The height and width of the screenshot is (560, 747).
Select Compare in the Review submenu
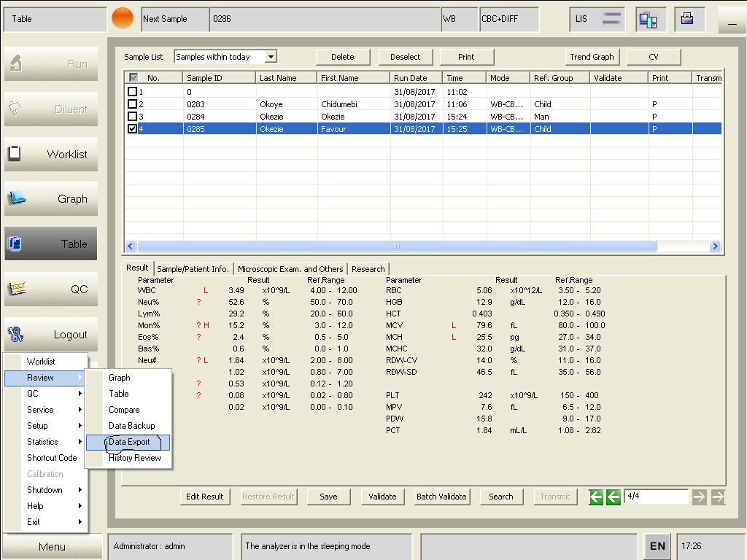tap(128, 410)
